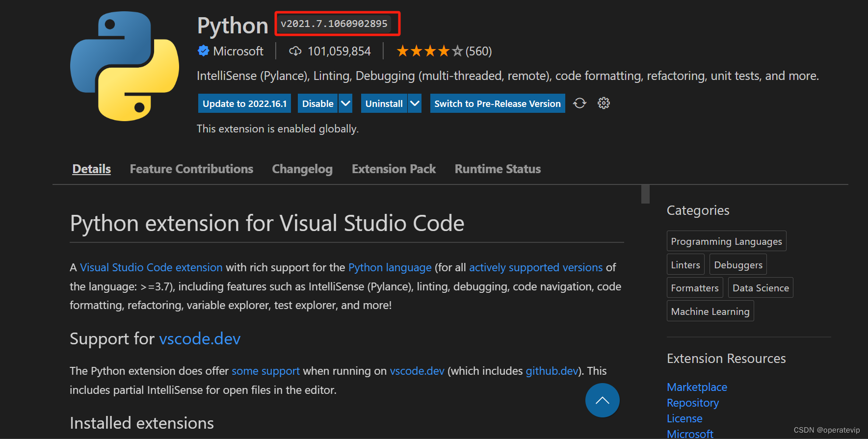Click the verified publisher badge icon
The image size is (868, 439).
coord(203,51)
